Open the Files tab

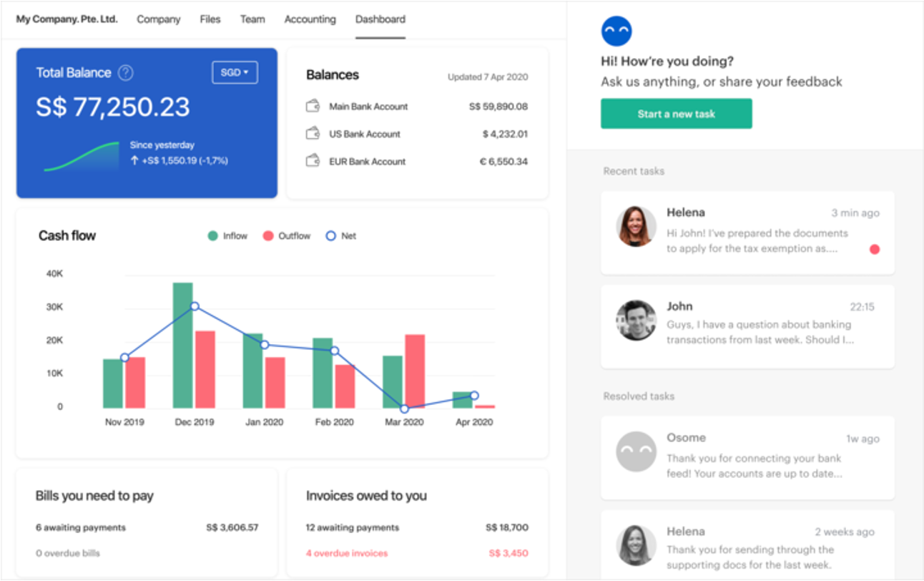tap(210, 19)
